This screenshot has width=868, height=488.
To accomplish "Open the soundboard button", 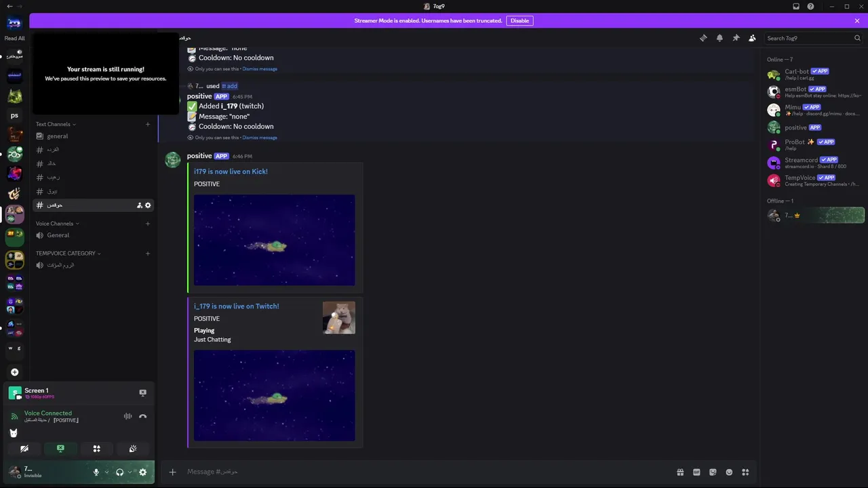I will point(133,449).
